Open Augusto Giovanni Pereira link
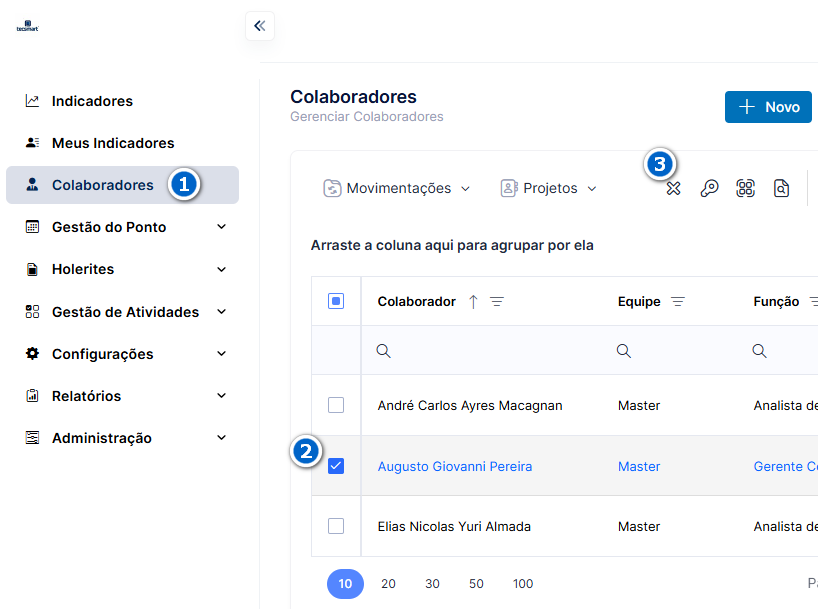The height and width of the screenshot is (609, 818). tap(455, 467)
